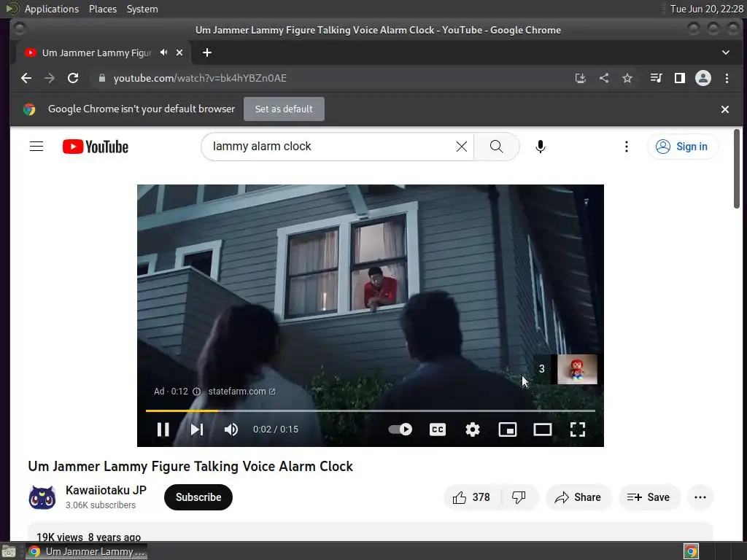The width and height of the screenshot is (747, 560).
Task: Run search with the magnifier button
Action: [x=496, y=147]
